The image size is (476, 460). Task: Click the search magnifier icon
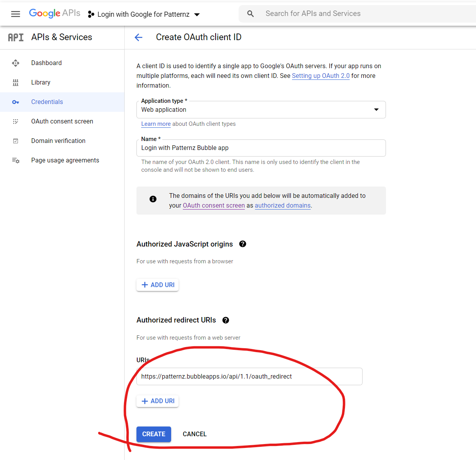(x=250, y=14)
